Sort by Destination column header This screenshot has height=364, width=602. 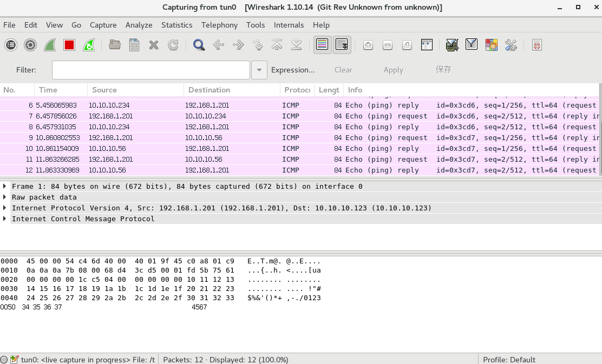click(x=232, y=90)
